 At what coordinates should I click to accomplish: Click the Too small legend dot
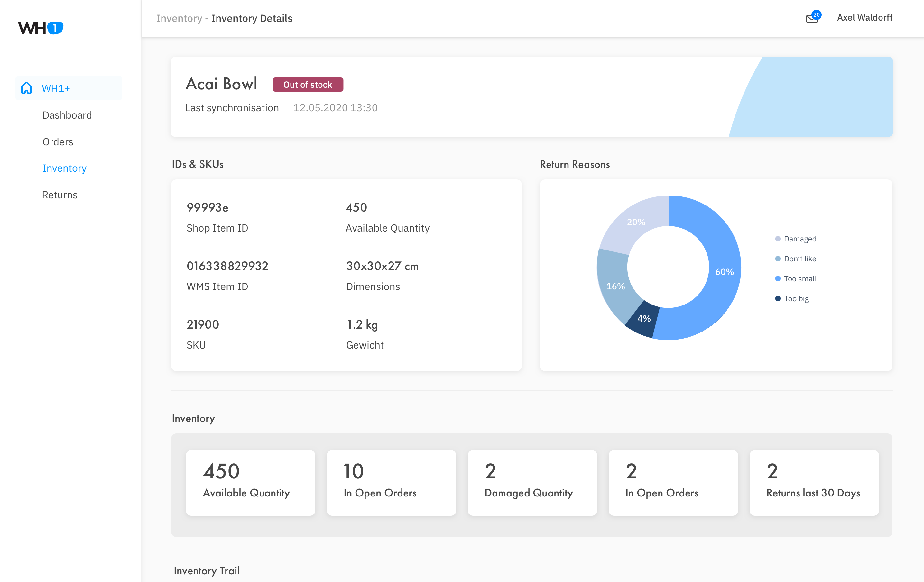point(778,279)
